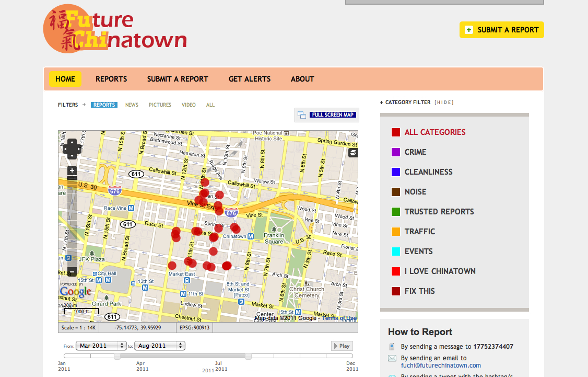Click the right timeline slider handle
The image size is (588, 377).
click(248, 356)
